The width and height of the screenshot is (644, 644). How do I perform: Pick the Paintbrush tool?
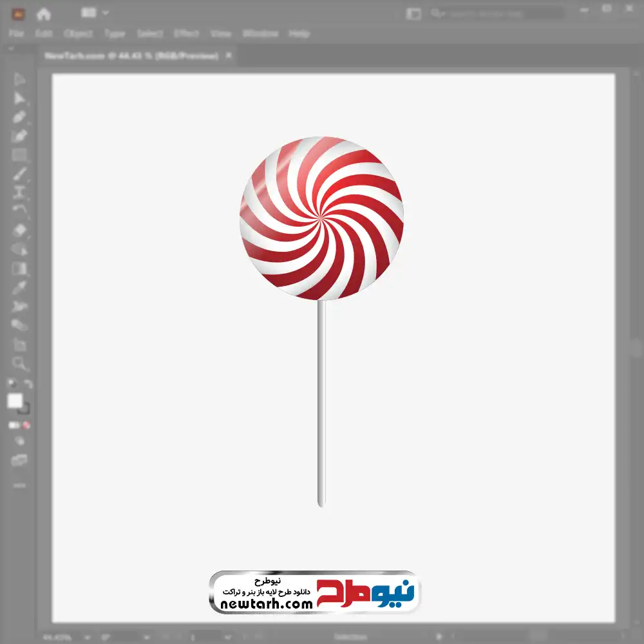pyautogui.click(x=19, y=174)
